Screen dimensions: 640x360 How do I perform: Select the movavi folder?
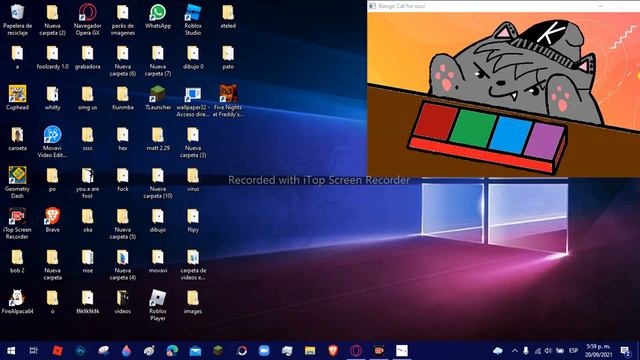click(158, 261)
